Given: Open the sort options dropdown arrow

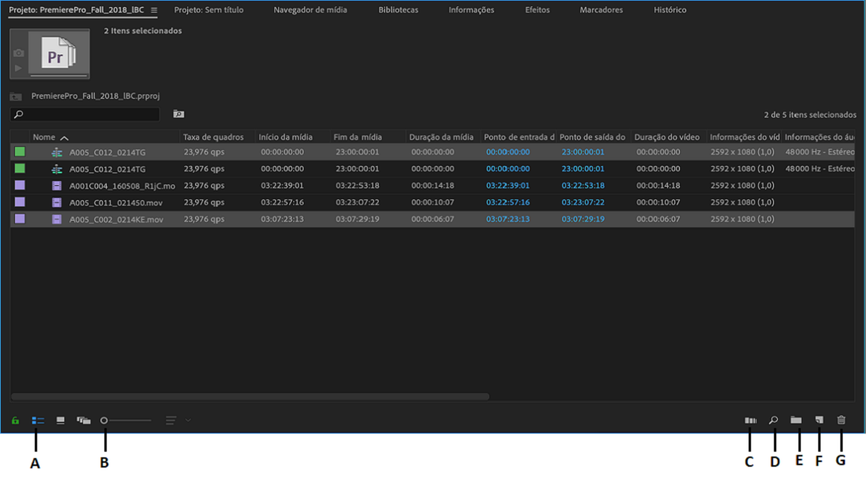Looking at the screenshot, I should [x=188, y=420].
